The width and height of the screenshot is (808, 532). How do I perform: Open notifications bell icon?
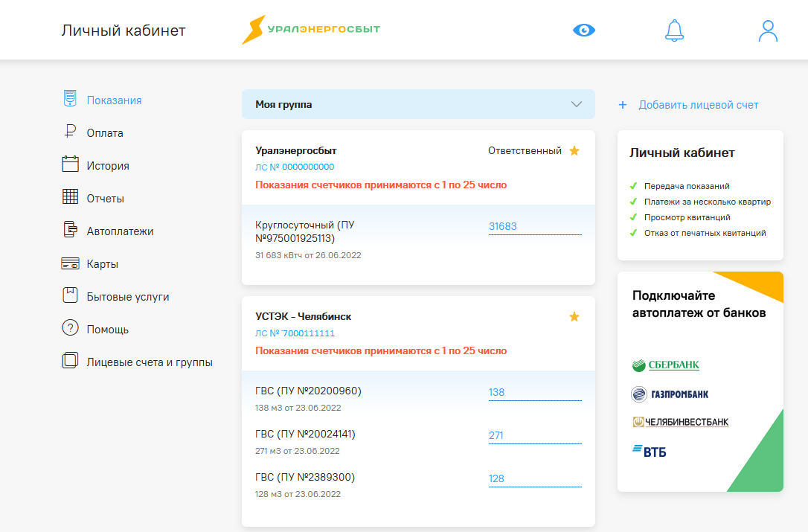point(674,31)
